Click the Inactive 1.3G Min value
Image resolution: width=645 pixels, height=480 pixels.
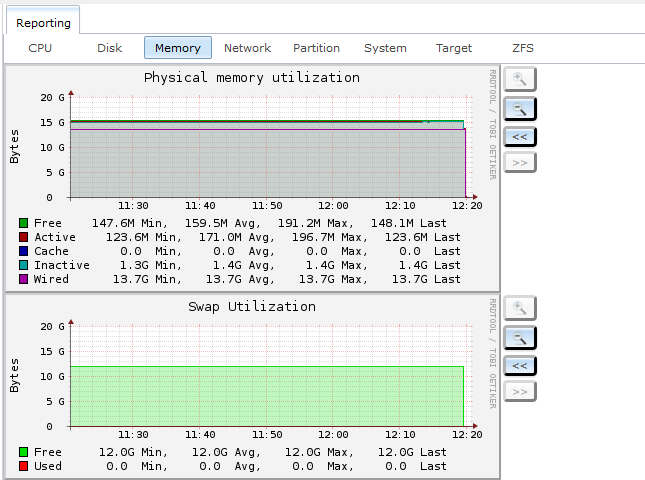coord(150,265)
